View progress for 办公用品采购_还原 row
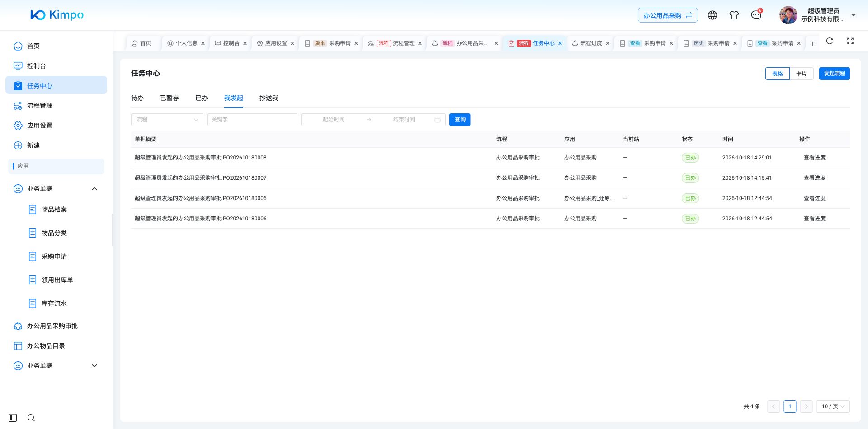 click(815, 198)
